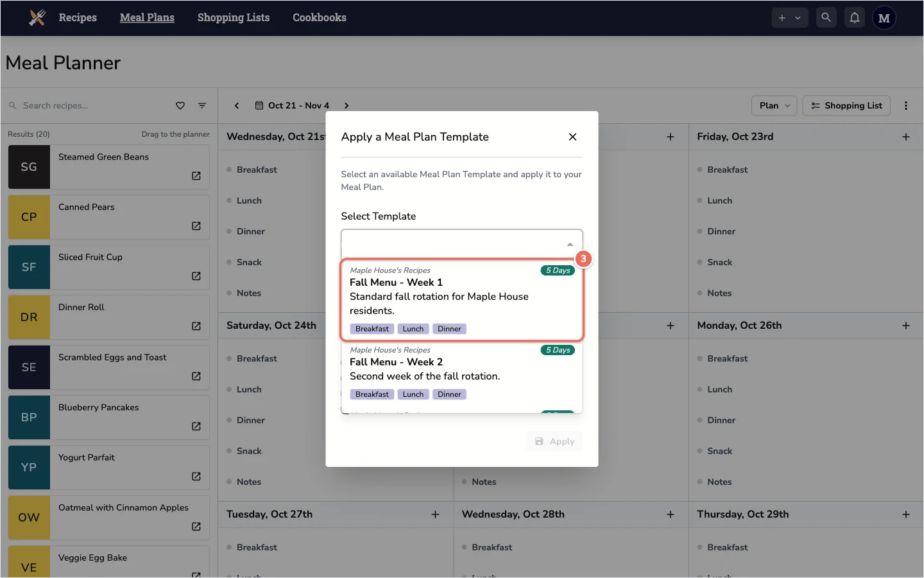Select the Fall Menu - Week 2 template
Image resolution: width=924 pixels, height=578 pixels.
tap(462, 372)
